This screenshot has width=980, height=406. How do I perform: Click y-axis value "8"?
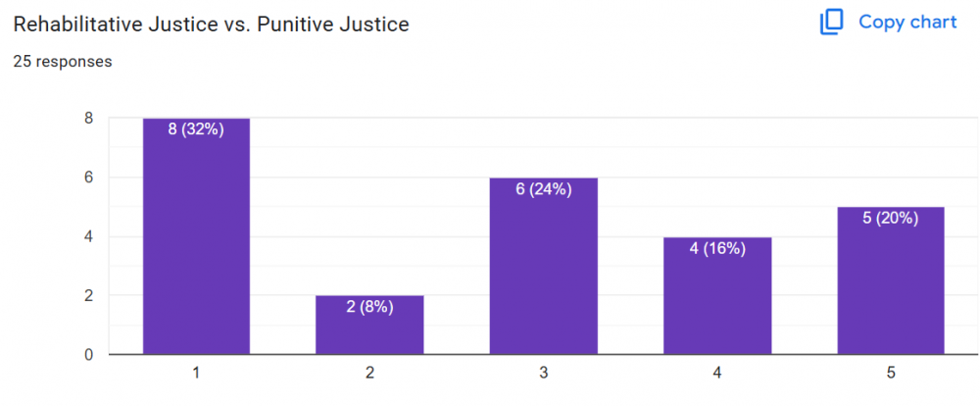coord(88,119)
